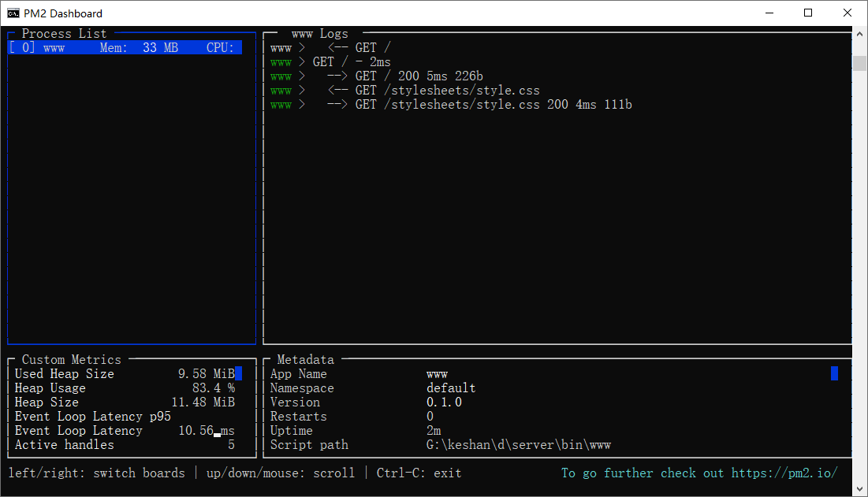Close the PM2 Dashboard window
868x497 pixels.
(x=848, y=13)
